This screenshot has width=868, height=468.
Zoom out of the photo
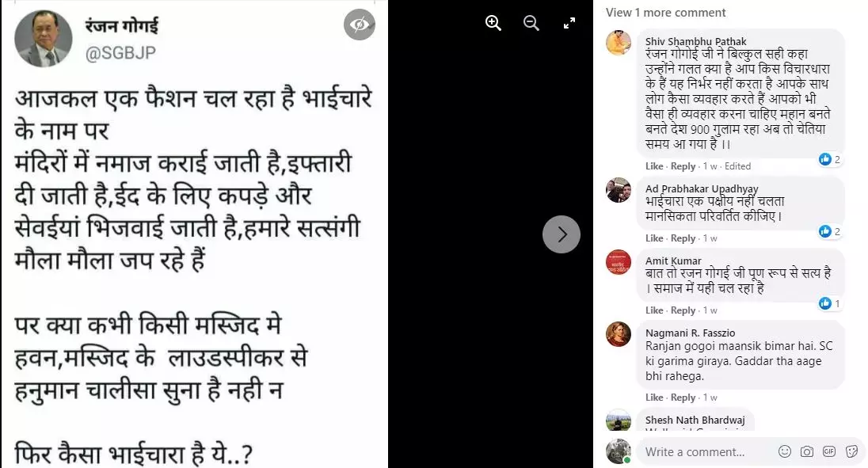coord(531,23)
